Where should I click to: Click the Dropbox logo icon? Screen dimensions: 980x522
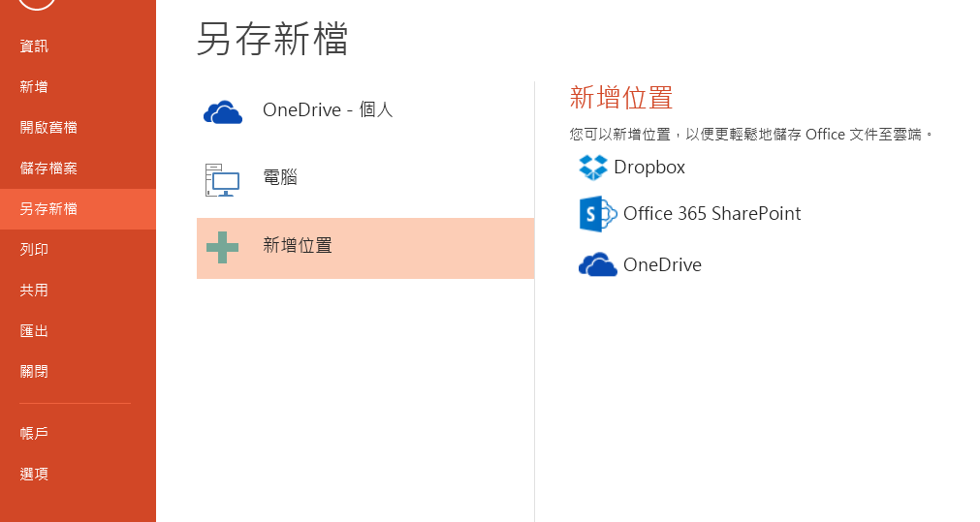(x=593, y=168)
